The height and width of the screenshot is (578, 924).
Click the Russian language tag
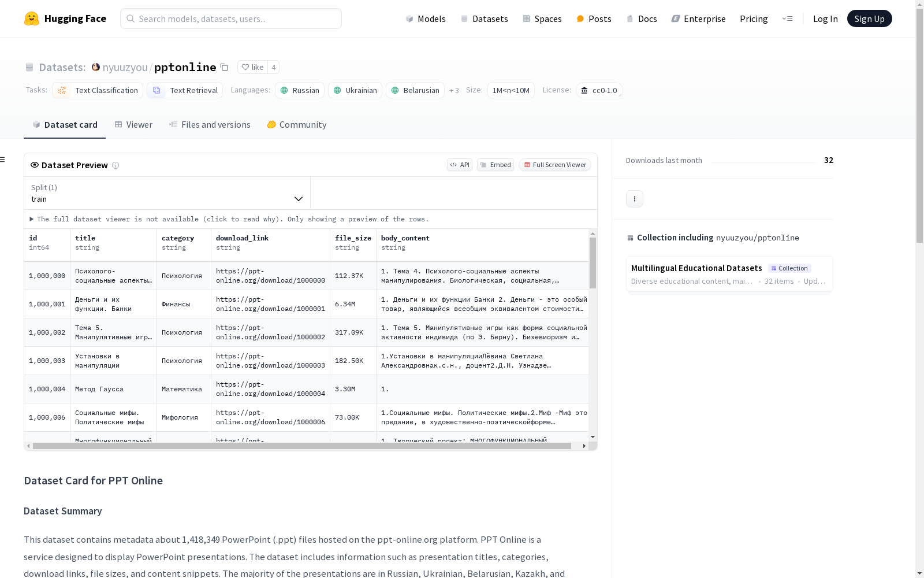(300, 90)
